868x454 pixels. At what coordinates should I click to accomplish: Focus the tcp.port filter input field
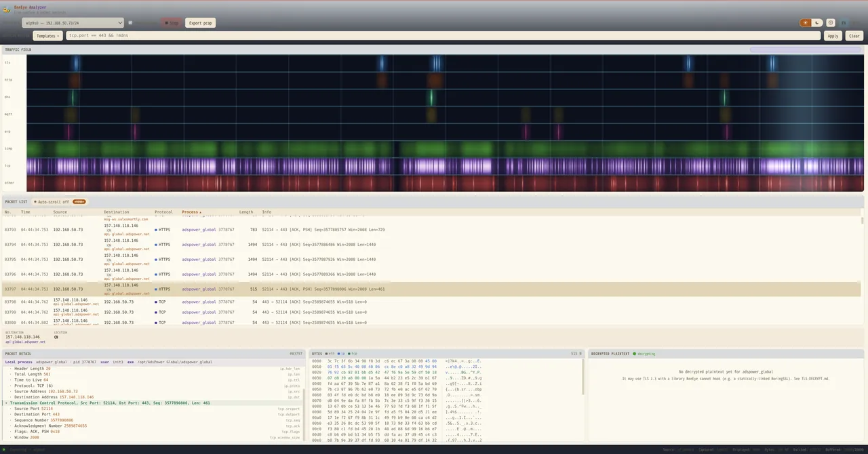click(443, 35)
